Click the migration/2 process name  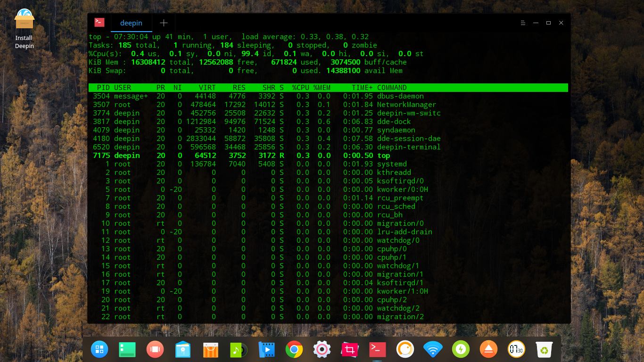pyautogui.click(x=400, y=317)
